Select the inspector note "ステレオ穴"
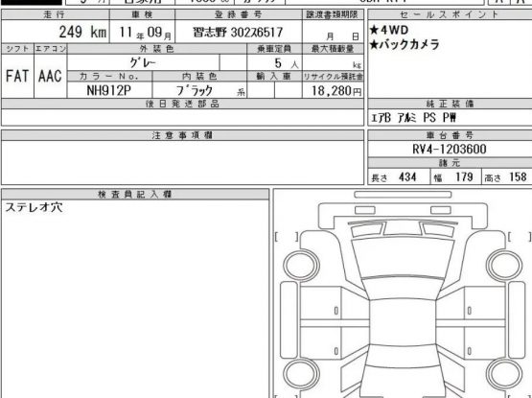The height and width of the screenshot is (398, 532). tap(34, 207)
